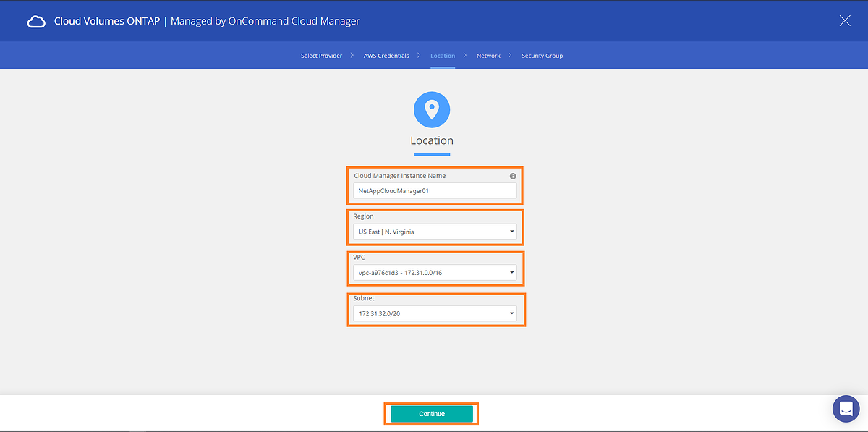Open the chat support widget
The height and width of the screenshot is (432, 868).
point(845,409)
